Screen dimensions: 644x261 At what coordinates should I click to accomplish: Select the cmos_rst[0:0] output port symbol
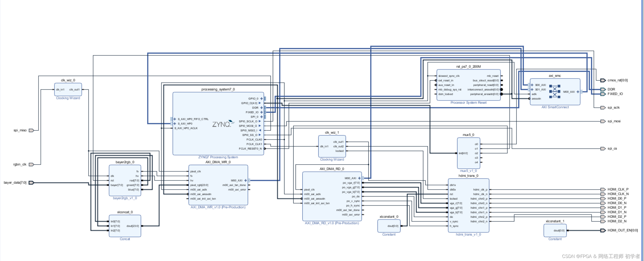pos(603,80)
